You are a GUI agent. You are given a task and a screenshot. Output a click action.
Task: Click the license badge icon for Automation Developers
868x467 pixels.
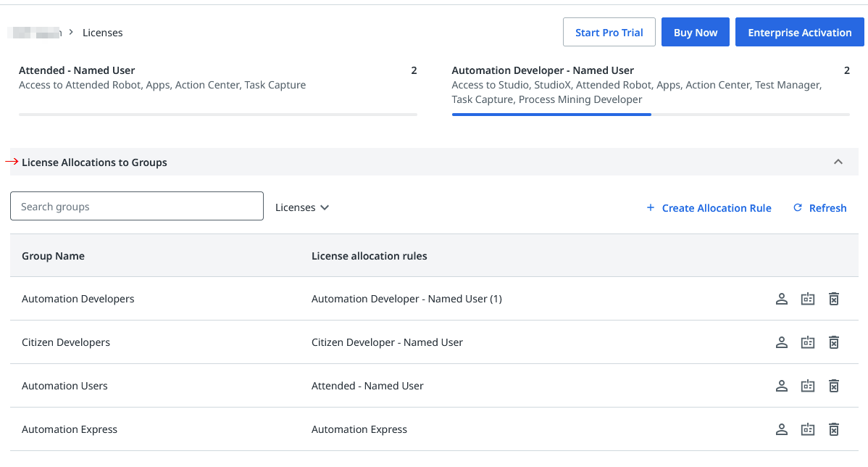808,299
